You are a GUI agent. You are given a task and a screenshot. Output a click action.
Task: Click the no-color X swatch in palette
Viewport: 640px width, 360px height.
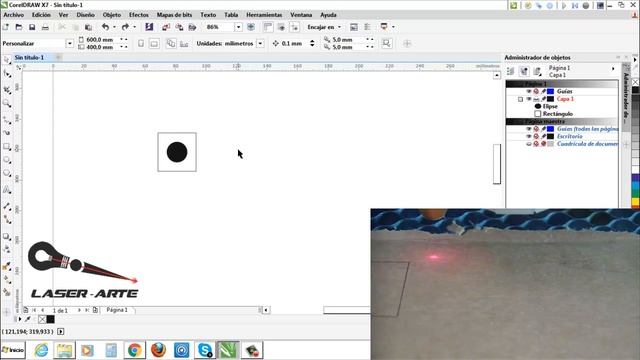[x=636, y=82]
